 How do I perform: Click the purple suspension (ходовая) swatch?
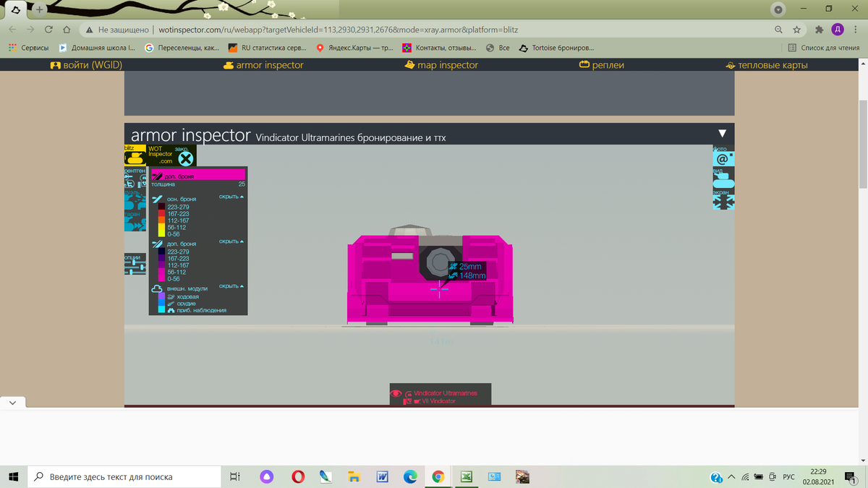coord(162,296)
